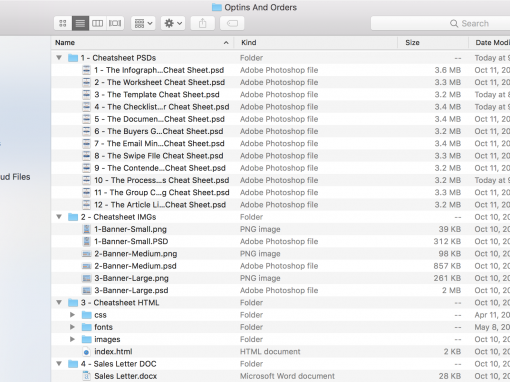
Task: Select 5 - The Documen...Cheat Sheet.psd name
Action: tap(159, 119)
